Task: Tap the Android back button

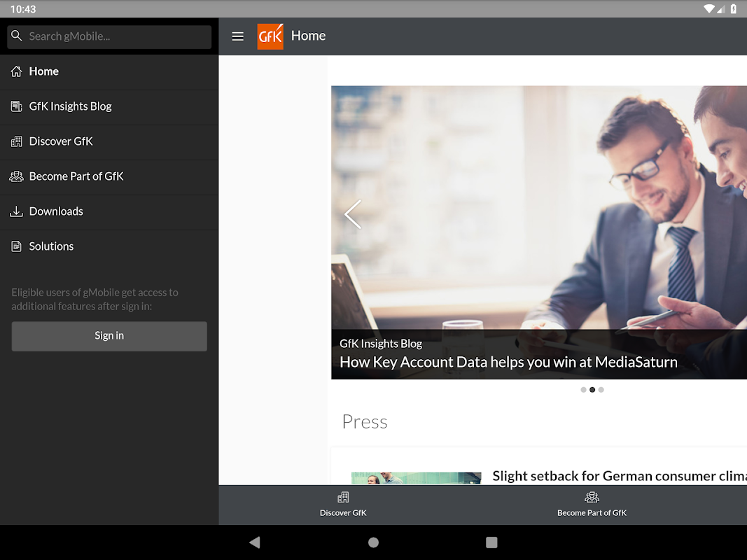Action: point(255,542)
